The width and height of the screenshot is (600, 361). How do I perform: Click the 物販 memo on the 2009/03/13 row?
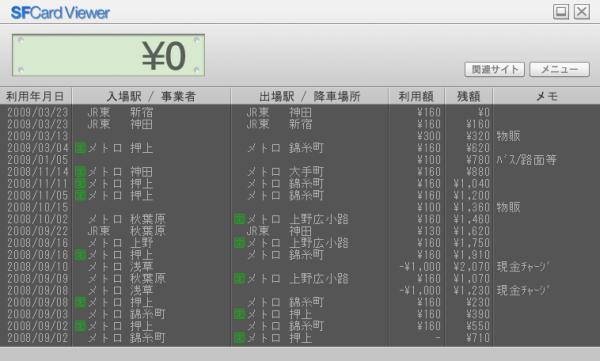(509, 136)
